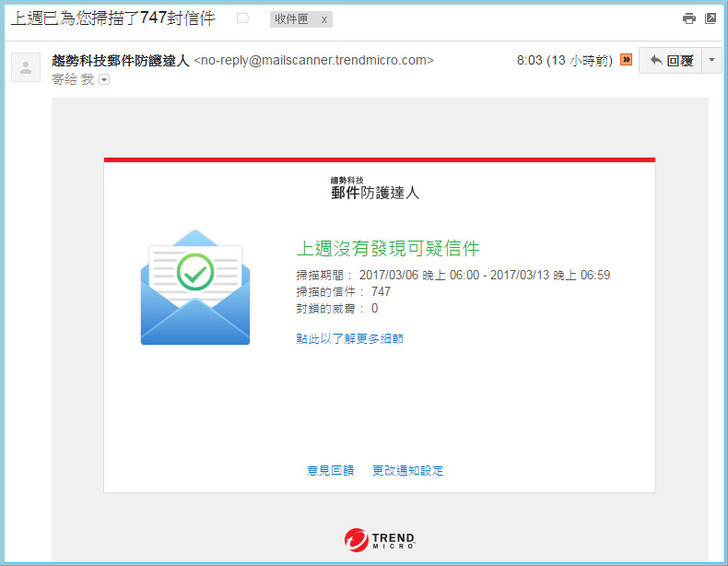This screenshot has width=728, height=566.
Task: Click the importance label marker beside the subject
Action: (243, 19)
